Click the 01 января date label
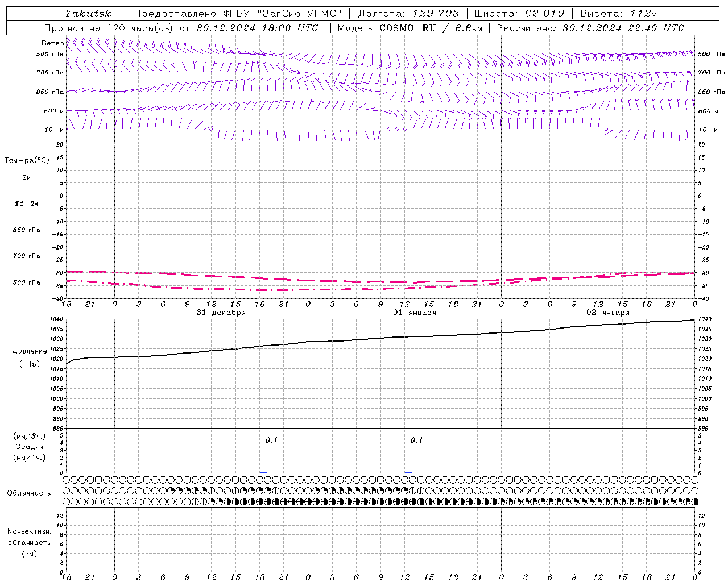This screenshot has height=582, width=728. (x=415, y=313)
